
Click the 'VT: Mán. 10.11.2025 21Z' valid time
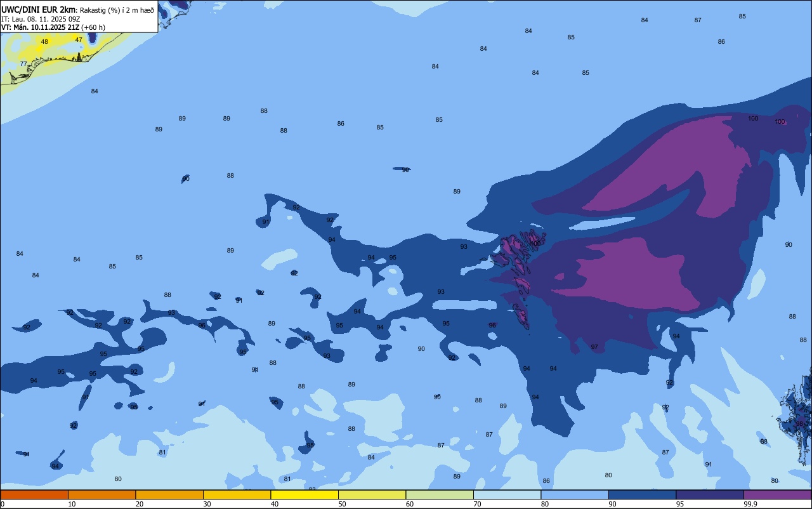[x=41, y=27]
